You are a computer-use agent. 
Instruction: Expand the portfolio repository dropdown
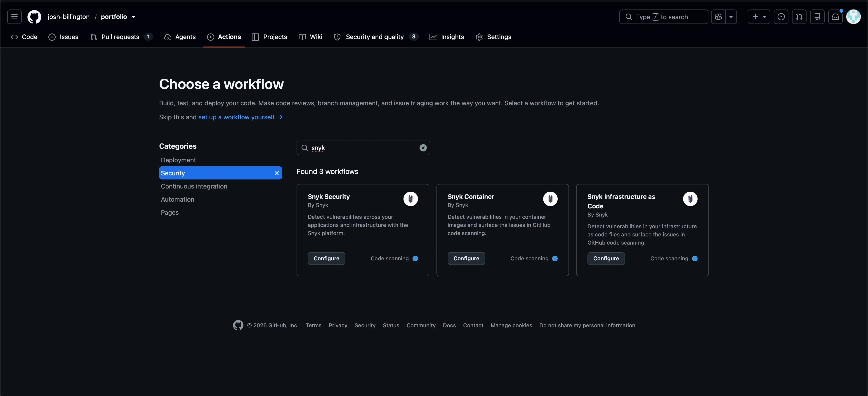pyautogui.click(x=133, y=17)
